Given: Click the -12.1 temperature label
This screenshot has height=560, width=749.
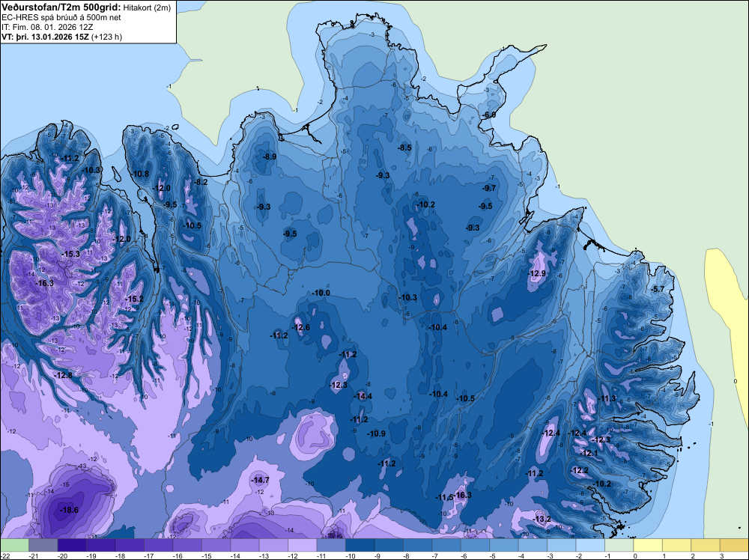Looking at the screenshot, I should [x=589, y=453].
